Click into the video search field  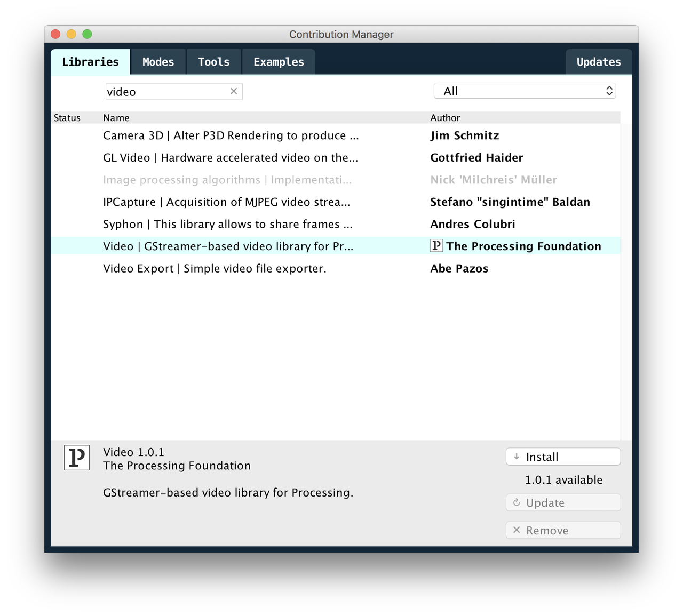[166, 92]
